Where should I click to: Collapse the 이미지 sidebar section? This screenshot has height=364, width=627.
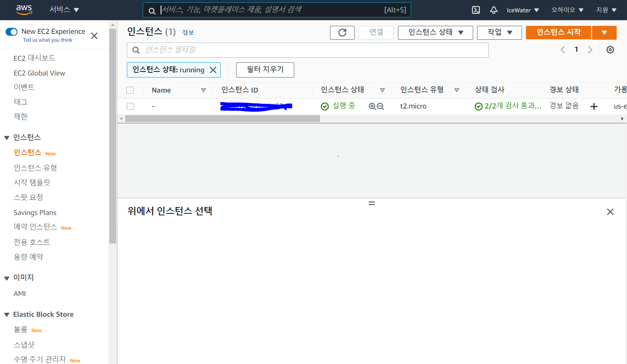click(x=7, y=278)
